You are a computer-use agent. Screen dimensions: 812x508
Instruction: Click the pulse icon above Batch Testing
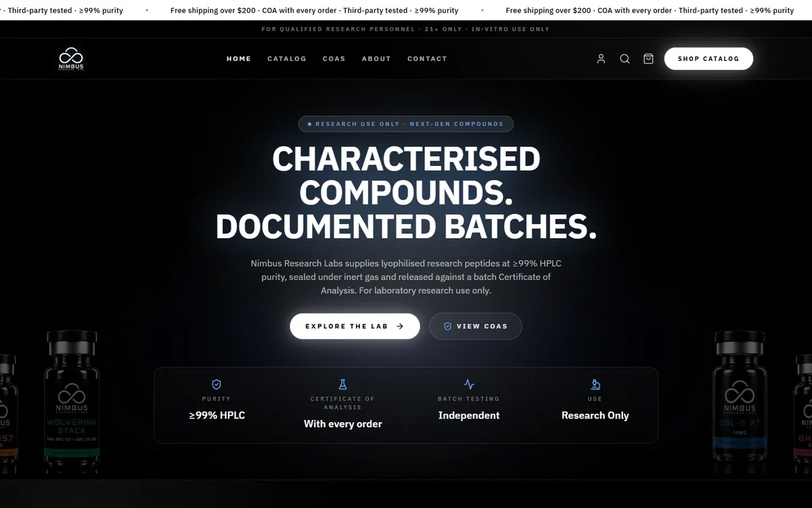469,384
